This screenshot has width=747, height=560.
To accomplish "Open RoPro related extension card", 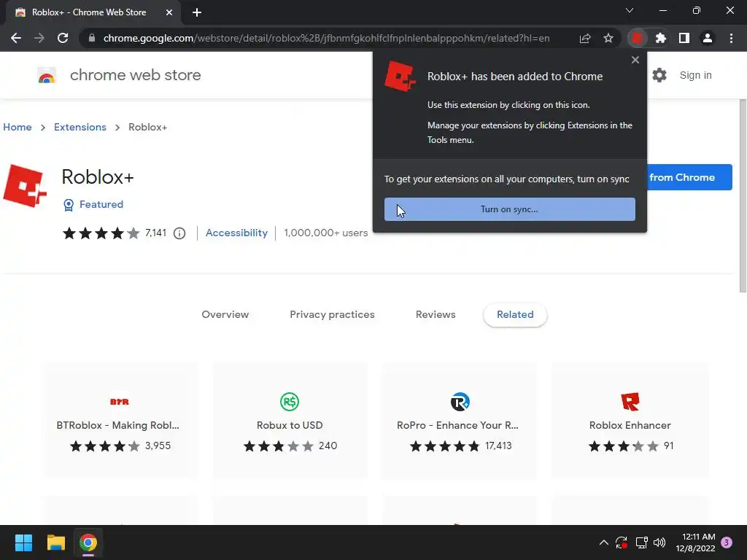I will (x=460, y=421).
